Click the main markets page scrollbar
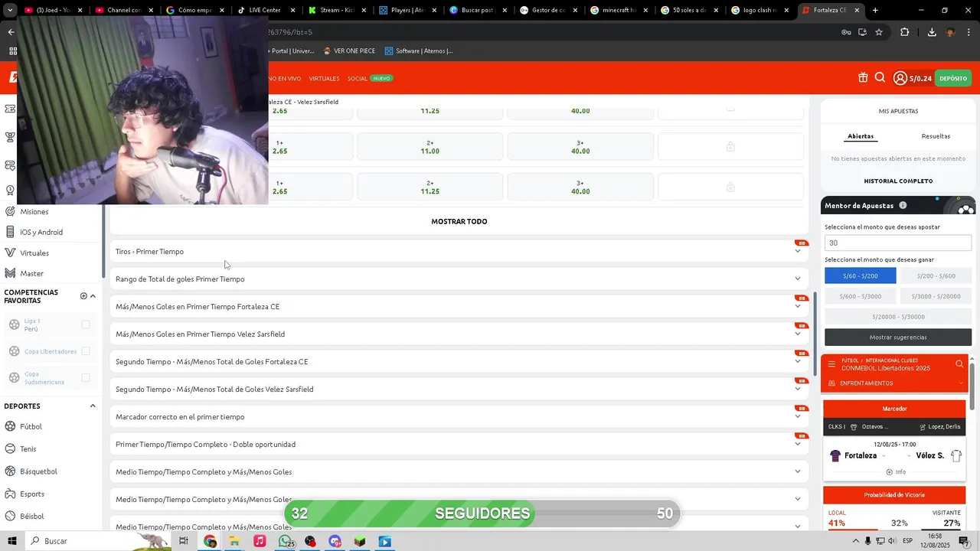This screenshot has width=980, height=551. pyautogui.click(x=815, y=334)
